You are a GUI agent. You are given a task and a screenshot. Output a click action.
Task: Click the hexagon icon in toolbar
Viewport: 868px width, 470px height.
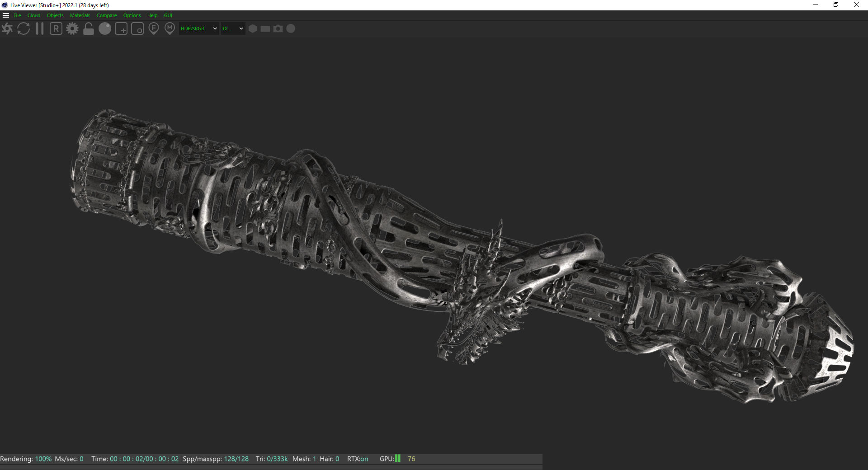coord(253,28)
